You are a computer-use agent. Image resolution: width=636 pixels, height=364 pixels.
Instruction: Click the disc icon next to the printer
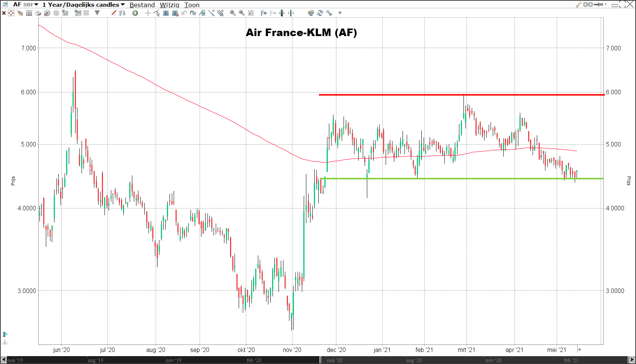[47, 13]
